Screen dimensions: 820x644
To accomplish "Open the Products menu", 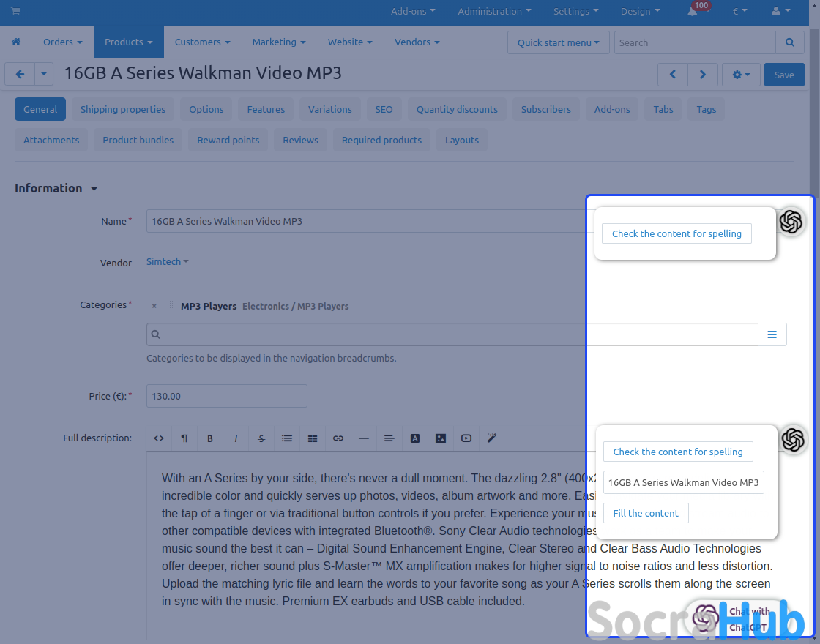I will [129, 42].
